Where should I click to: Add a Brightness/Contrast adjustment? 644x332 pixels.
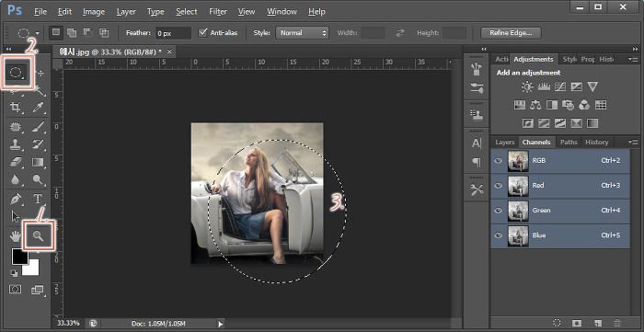pyautogui.click(x=527, y=86)
